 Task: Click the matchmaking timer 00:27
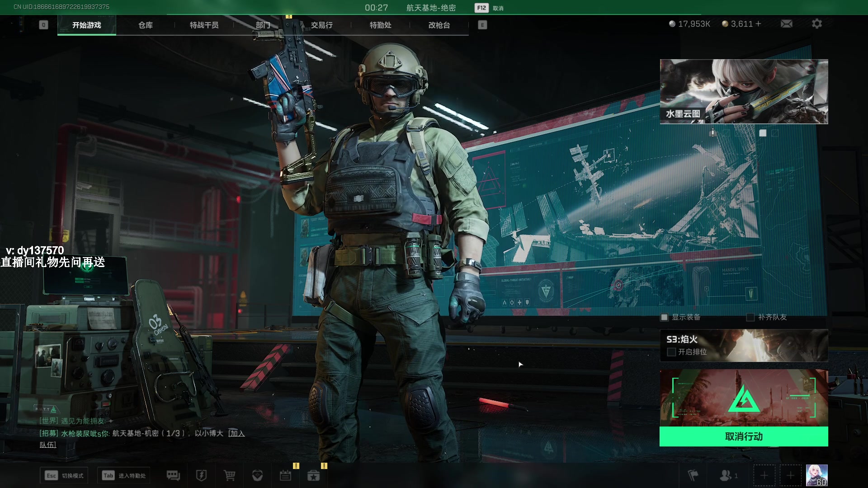(376, 8)
